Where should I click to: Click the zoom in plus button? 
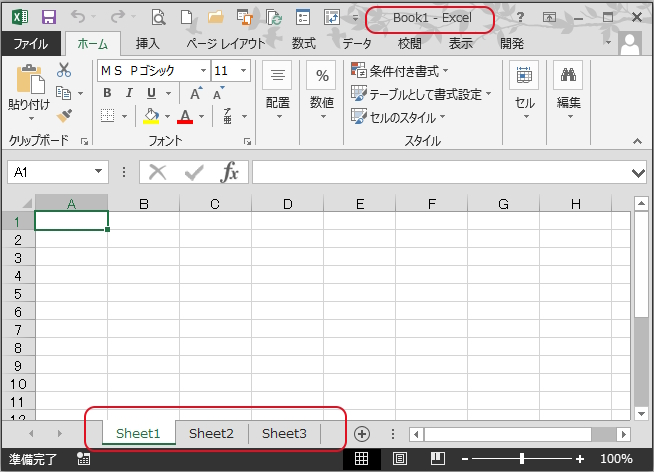(580, 459)
